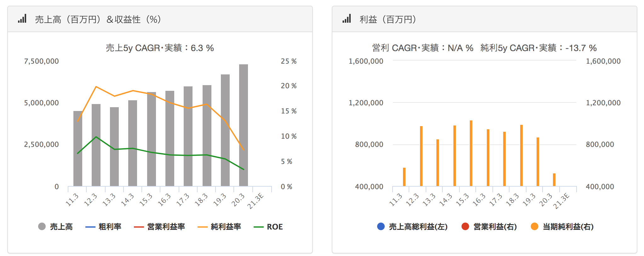This screenshot has width=644, height=256.
Task: Toggle the 当期純利益(右) orange legend series
Action: 562,227
